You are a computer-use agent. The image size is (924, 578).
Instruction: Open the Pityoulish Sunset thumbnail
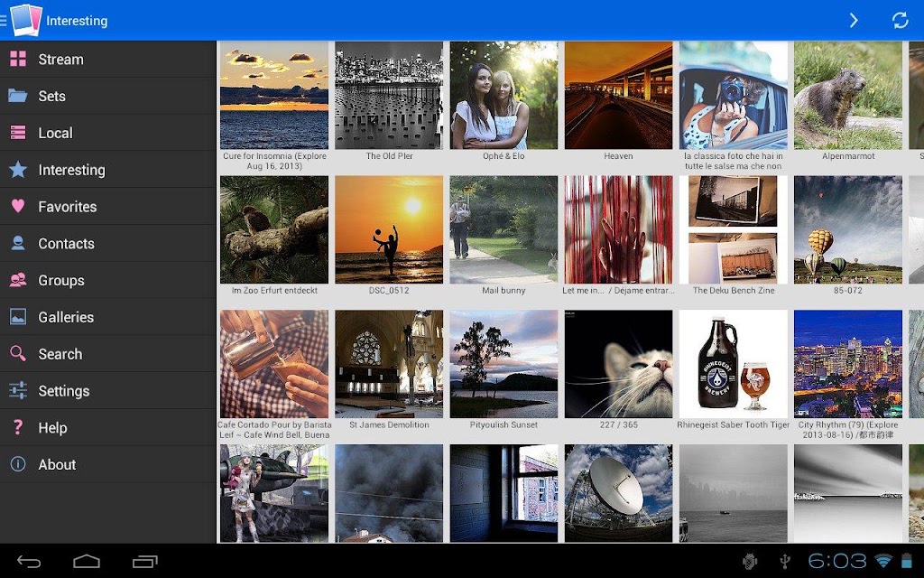point(504,364)
